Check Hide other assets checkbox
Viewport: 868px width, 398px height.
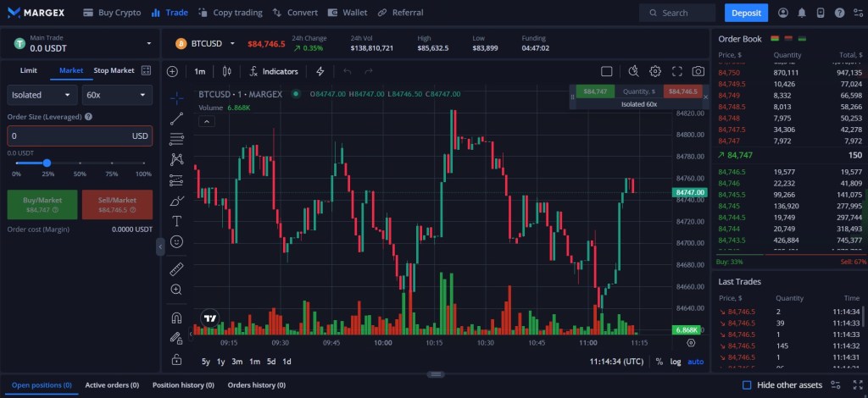click(x=747, y=384)
